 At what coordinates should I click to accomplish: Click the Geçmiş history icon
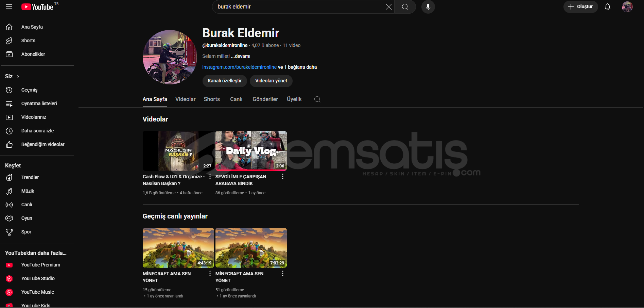pyautogui.click(x=9, y=90)
